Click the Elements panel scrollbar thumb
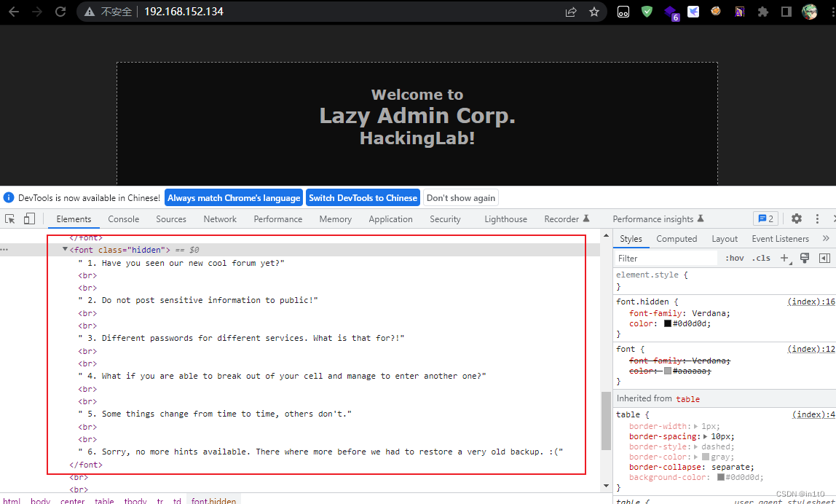The width and height of the screenshot is (836, 504). click(x=606, y=421)
